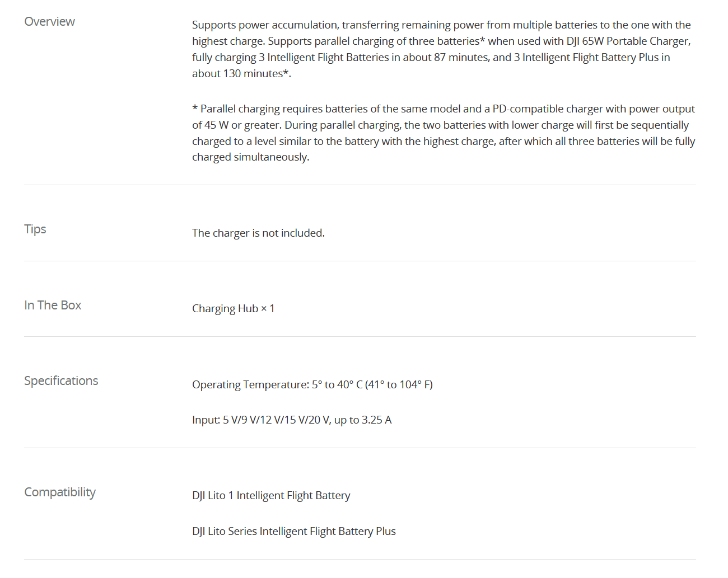Click the 'up to 3.25 A' text
This screenshot has width=728, height=578.
(363, 420)
